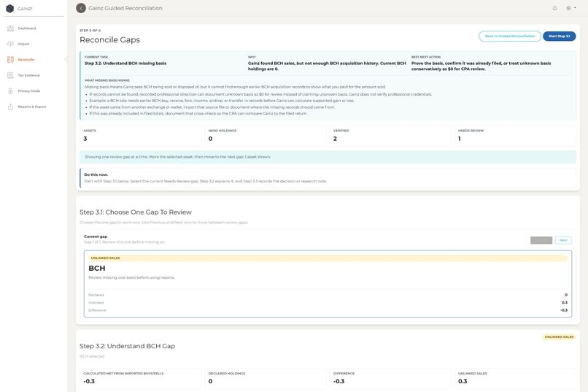Click 'Step 3.2: Understand BCH Gap' heading
The height and width of the screenshot is (392, 588).
coord(127,346)
